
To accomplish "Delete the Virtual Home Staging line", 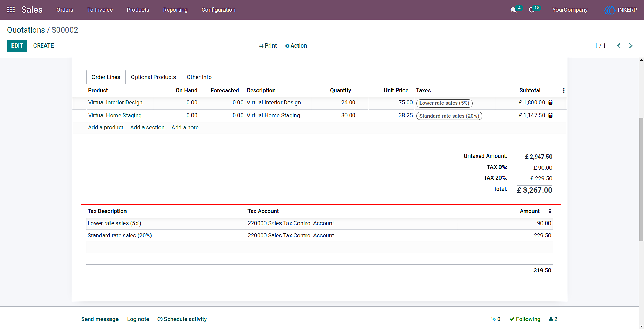I will click(x=551, y=115).
